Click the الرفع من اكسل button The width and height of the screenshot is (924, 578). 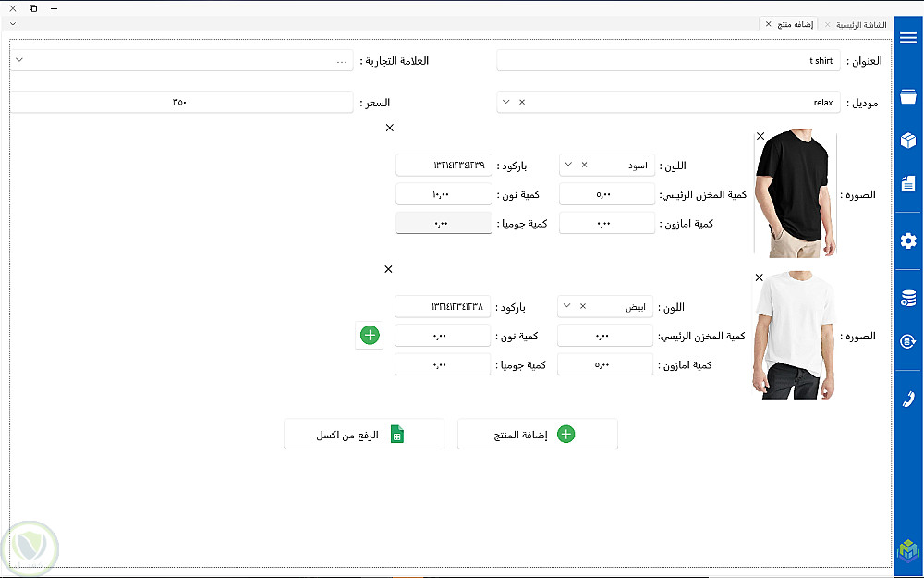click(x=363, y=435)
